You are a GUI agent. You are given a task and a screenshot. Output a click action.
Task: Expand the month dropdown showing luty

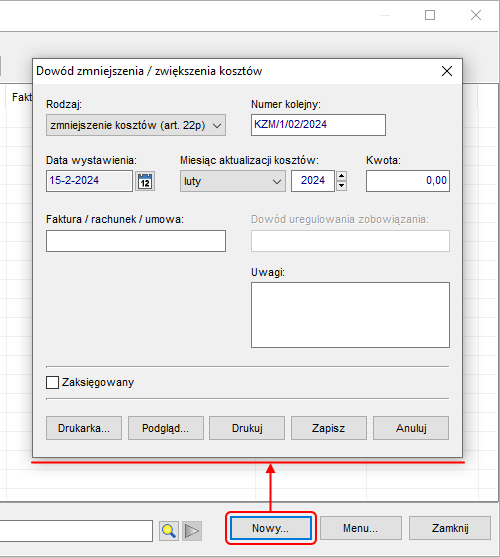(x=233, y=181)
